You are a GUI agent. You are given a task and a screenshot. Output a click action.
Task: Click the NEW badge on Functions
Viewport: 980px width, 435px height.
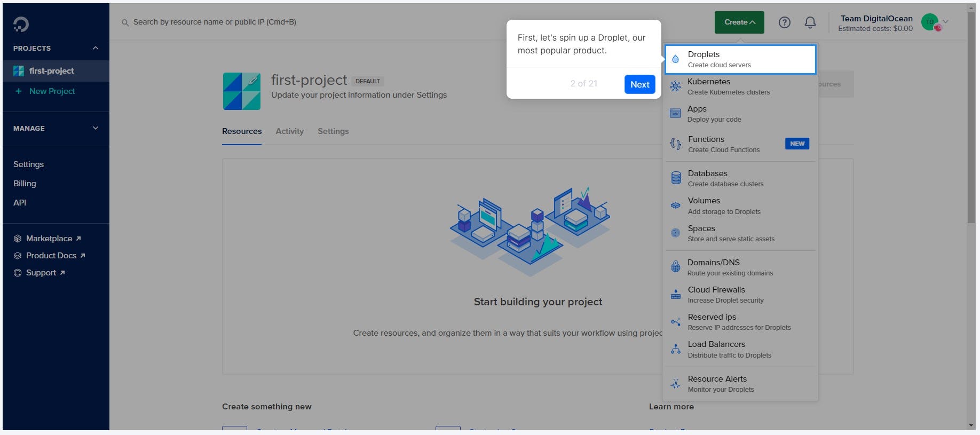click(x=797, y=144)
